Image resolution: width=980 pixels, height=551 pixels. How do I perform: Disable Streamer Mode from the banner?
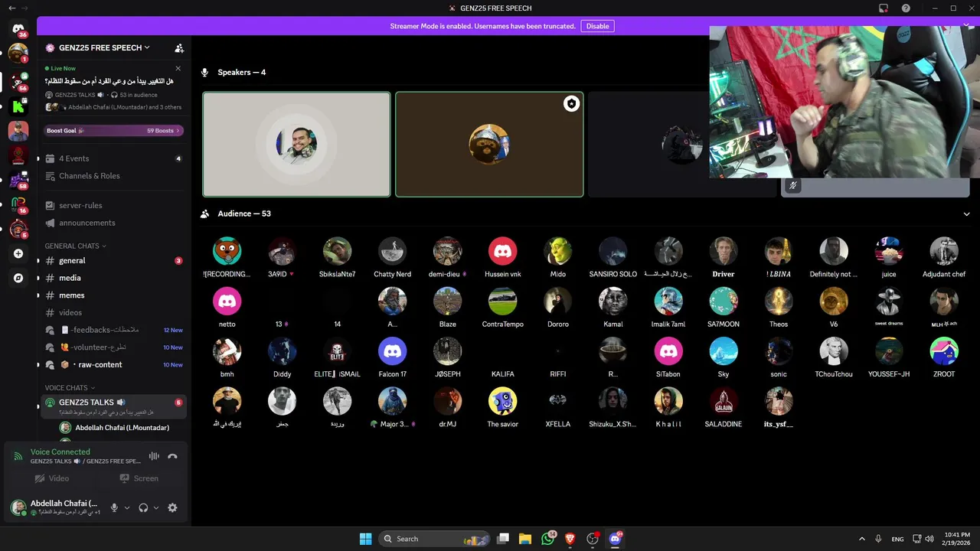(597, 26)
